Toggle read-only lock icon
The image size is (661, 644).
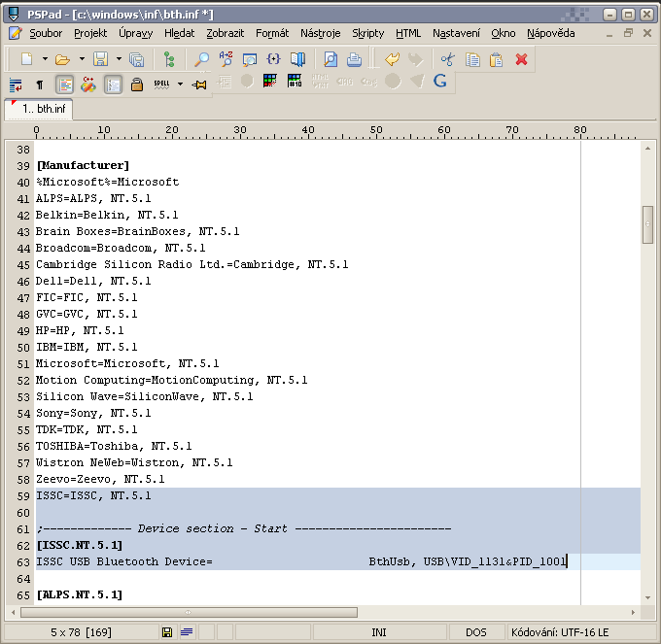point(137,85)
